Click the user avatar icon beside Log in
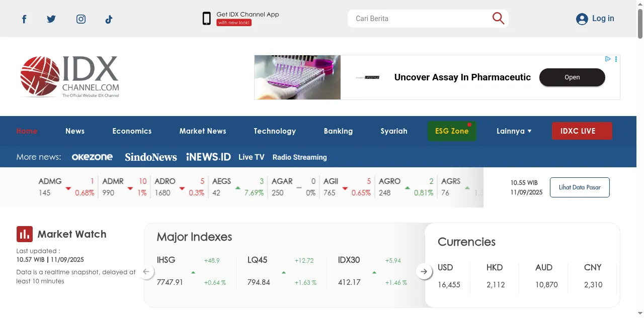Image resolution: width=644 pixels, height=318 pixels. tap(582, 19)
